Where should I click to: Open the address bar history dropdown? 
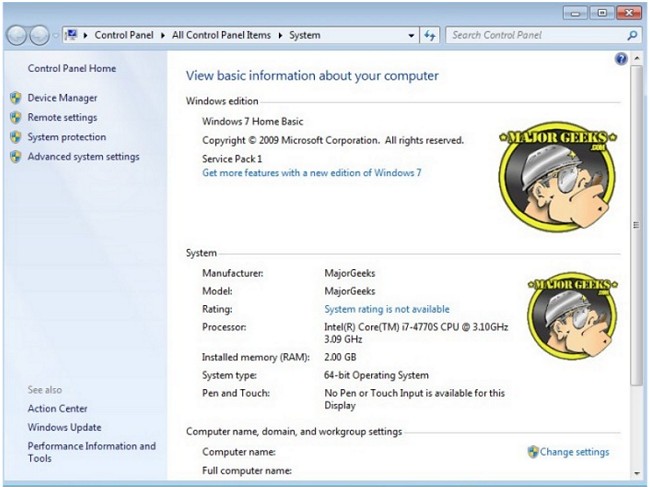pos(411,36)
